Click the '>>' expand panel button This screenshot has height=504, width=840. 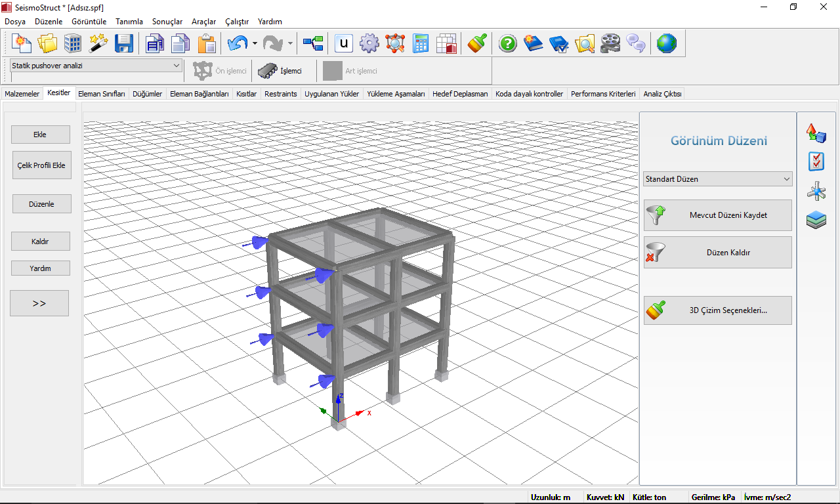pyautogui.click(x=39, y=303)
